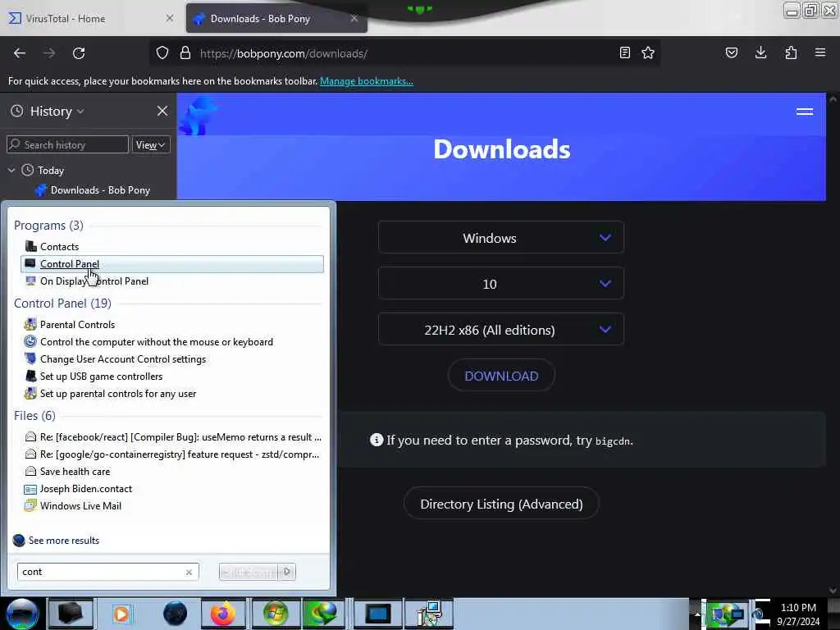Click Directory Listing (Advanced) button
Screen dimensions: 840x630
pos(501,504)
